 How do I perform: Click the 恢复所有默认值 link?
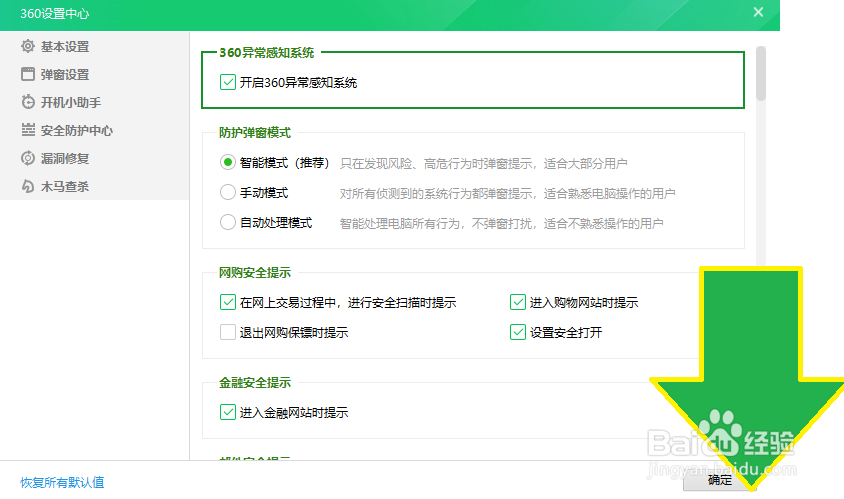(62, 482)
